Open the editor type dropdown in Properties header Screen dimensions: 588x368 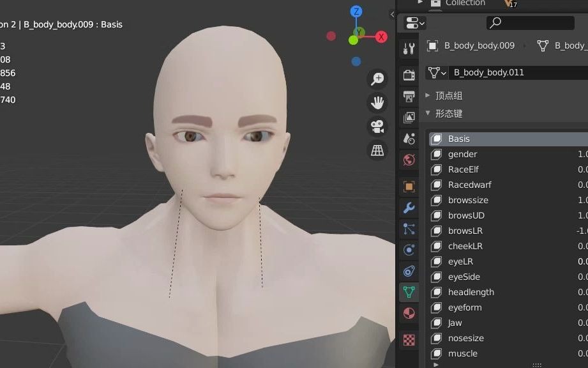(414, 22)
